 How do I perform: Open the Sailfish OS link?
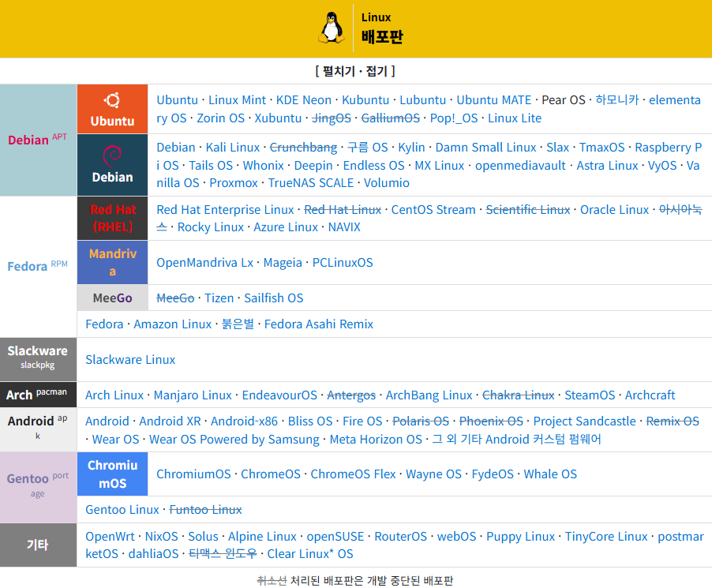(273, 298)
